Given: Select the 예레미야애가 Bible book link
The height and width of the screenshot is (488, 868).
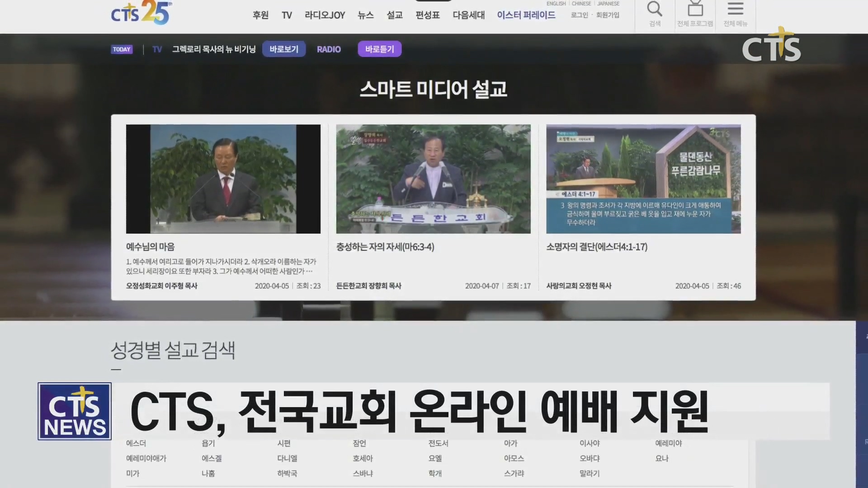Looking at the screenshot, I should tap(146, 458).
